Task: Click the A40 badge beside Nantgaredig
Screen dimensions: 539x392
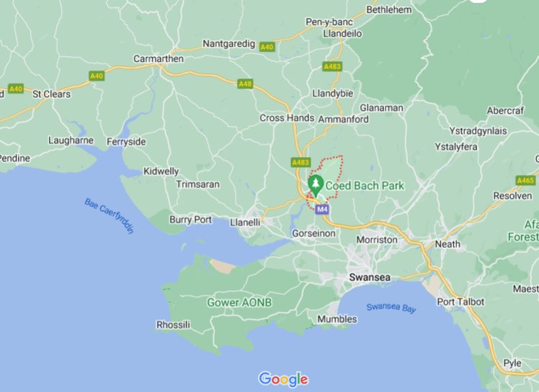Action: click(x=267, y=47)
